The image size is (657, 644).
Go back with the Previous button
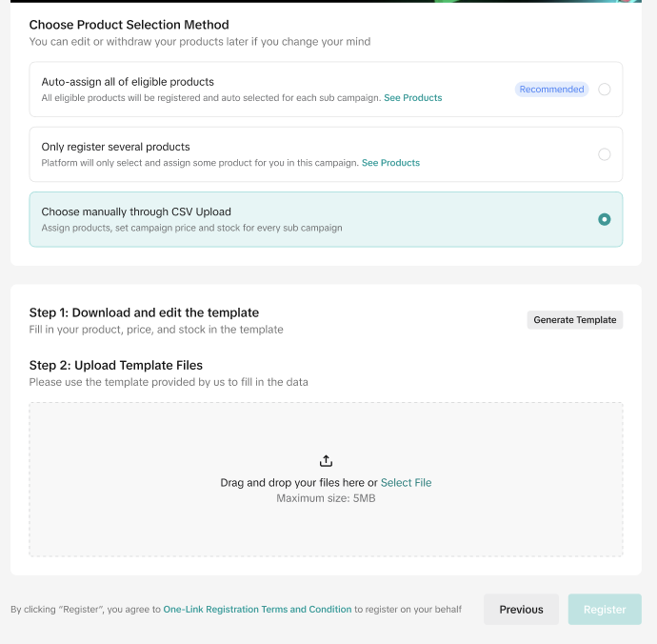click(521, 610)
